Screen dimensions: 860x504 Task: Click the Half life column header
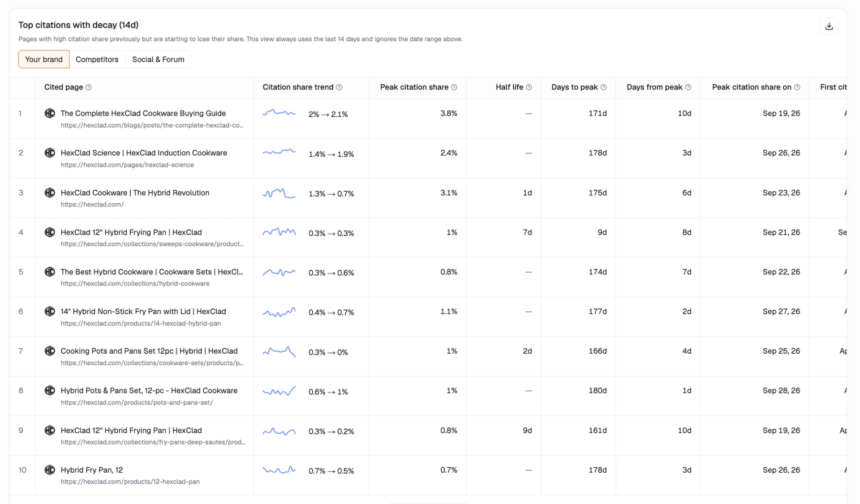tap(509, 87)
